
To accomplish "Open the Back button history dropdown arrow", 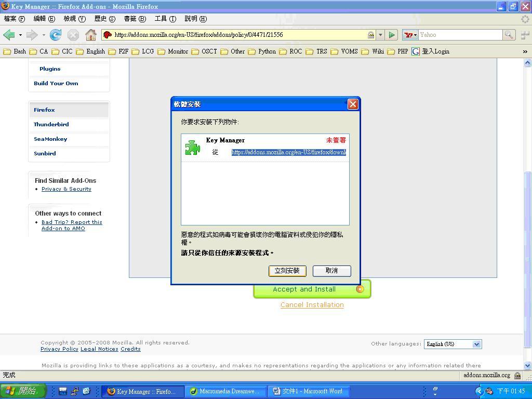I will coord(20,35).
